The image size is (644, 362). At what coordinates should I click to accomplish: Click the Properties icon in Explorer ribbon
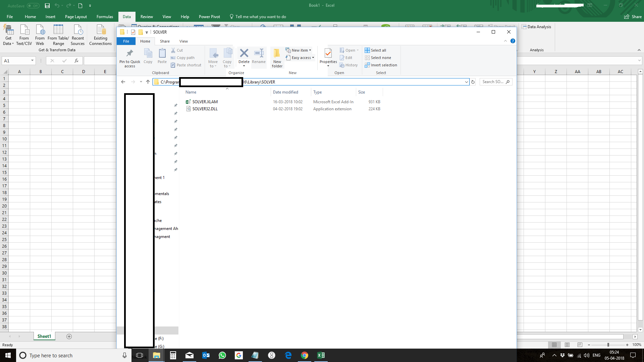click(328, 54)
